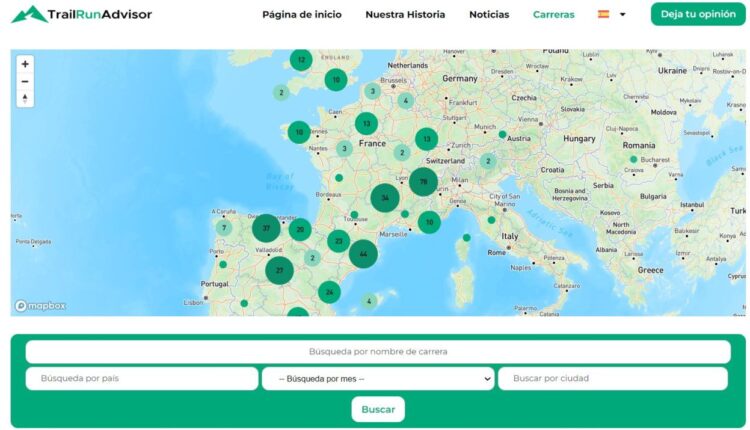The width and height of the screenshot is (750, 430).
Task: Click the Buscar button
Action: point(378,409)
